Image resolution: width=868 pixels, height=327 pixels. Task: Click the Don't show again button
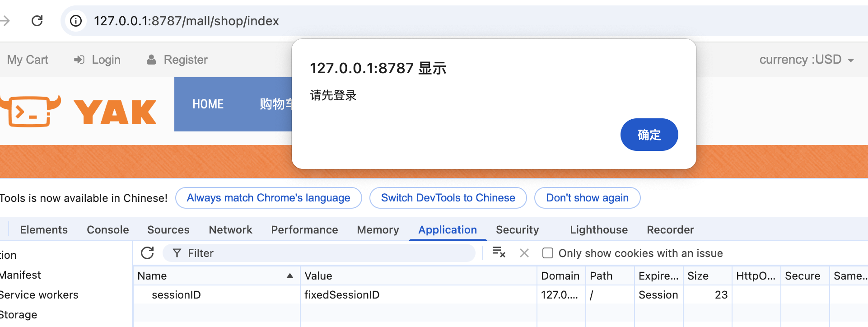tap(587, 198)
